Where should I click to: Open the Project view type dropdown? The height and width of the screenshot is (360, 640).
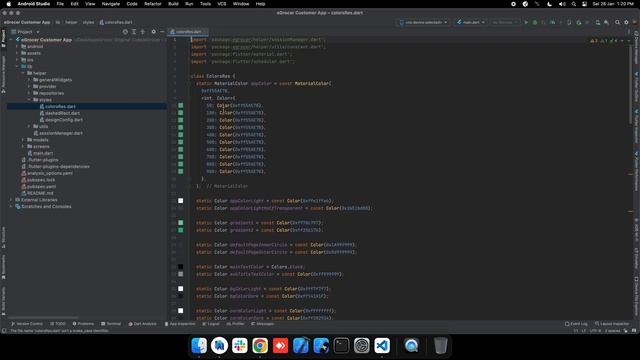(26, 31)
